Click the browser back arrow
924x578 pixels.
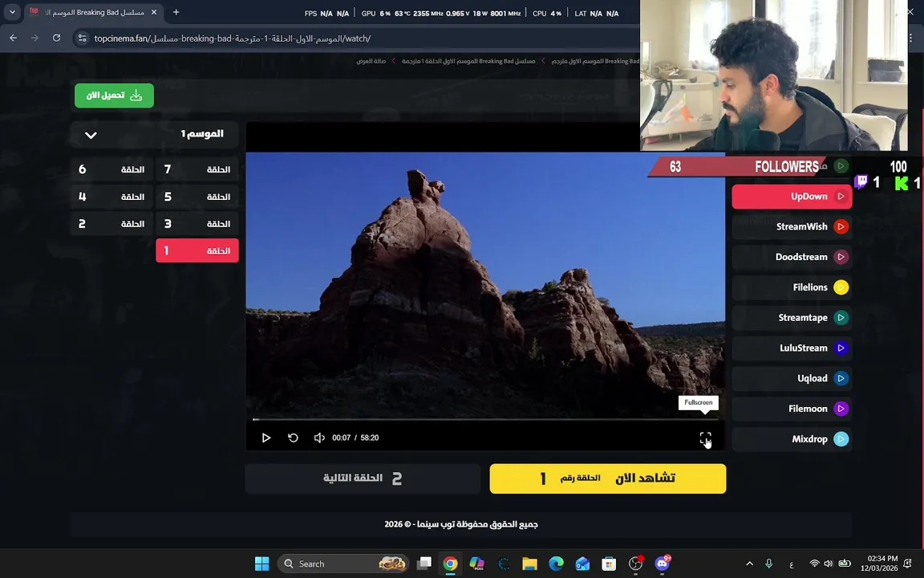click(13, 38)
